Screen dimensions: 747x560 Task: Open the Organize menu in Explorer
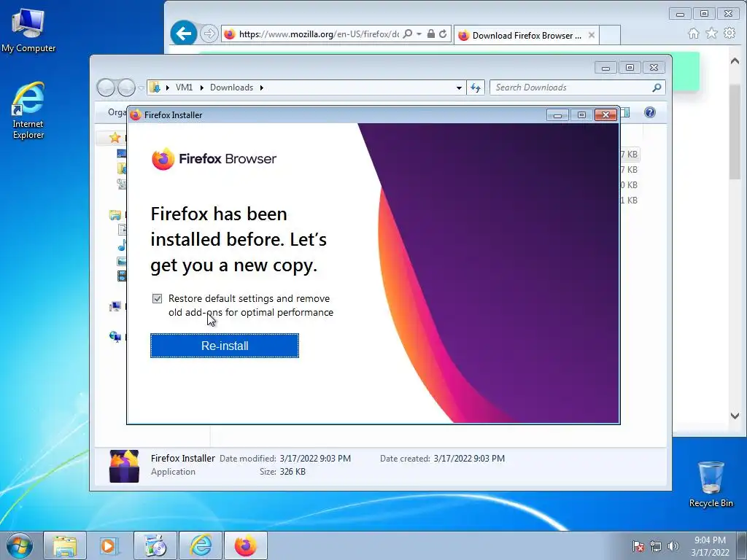pos(117,112)
